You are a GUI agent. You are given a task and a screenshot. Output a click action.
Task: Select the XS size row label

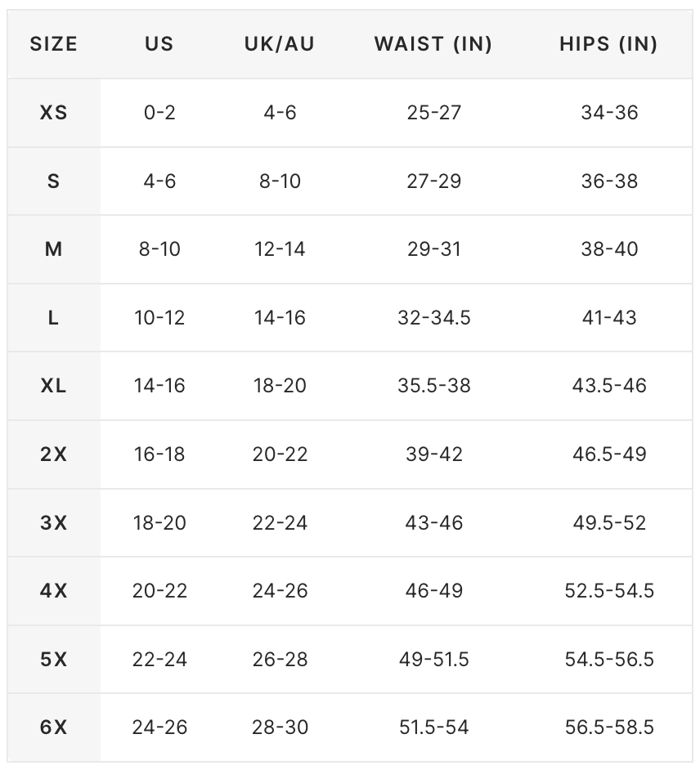(54, 113)
